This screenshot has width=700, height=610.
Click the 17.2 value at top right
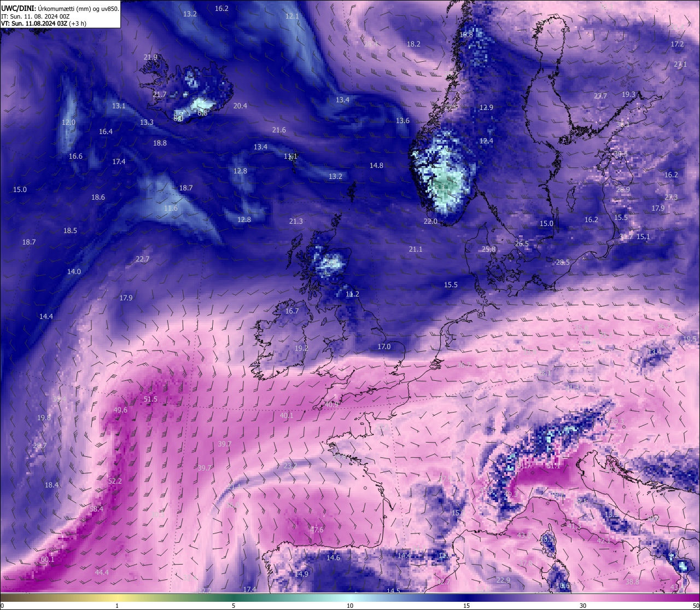point(678,44)
